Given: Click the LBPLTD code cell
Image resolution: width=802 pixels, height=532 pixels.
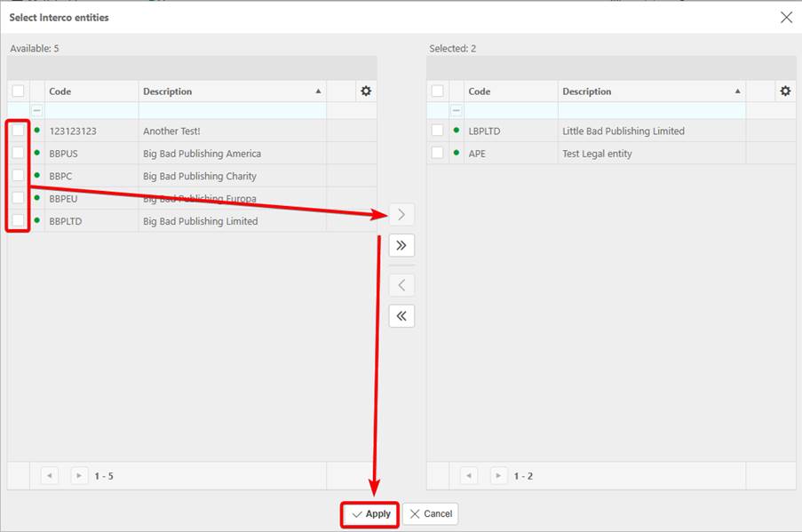Looking at the screenshot, I should [511, 131].
